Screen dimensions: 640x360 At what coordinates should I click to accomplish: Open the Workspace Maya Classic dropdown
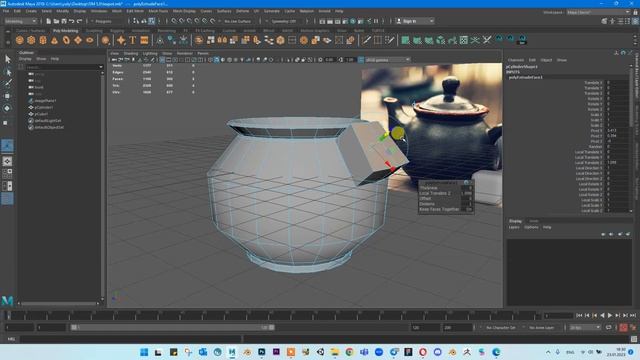pyautogui.click(x=599, y=12)
